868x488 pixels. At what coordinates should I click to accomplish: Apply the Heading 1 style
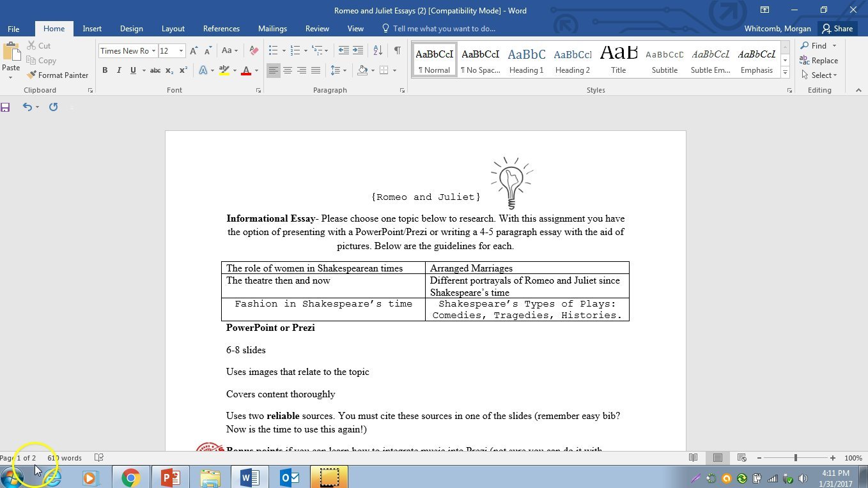[x=526, y=59]
